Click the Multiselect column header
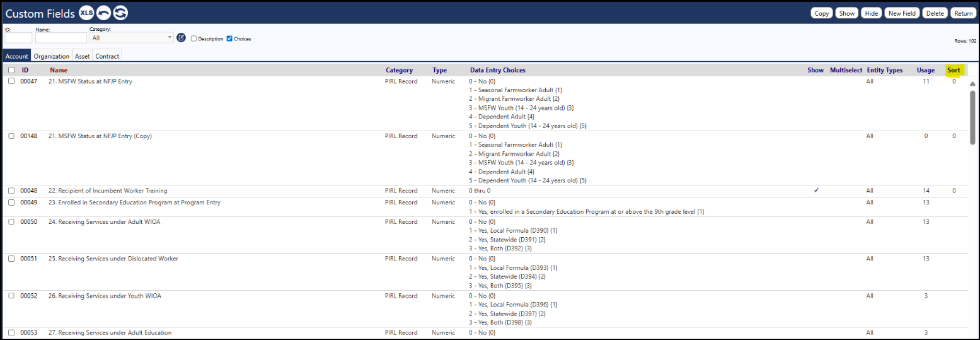The image size is (980, 340). tap(846, 70)
